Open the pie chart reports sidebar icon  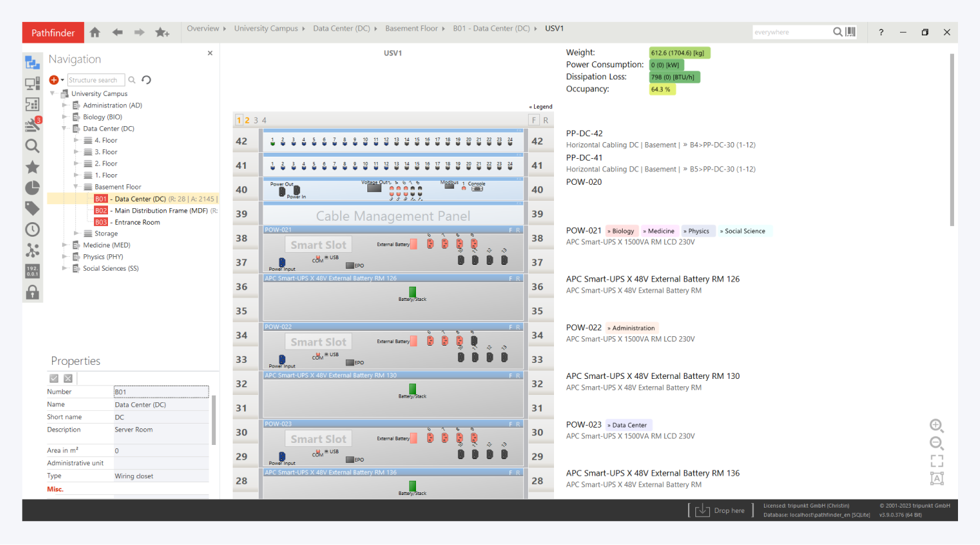32,188
